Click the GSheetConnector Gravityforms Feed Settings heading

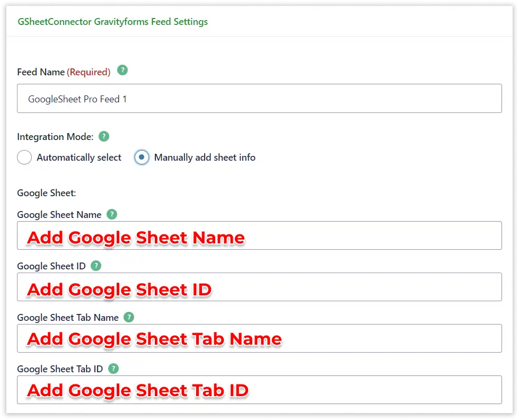pos(112,22)
